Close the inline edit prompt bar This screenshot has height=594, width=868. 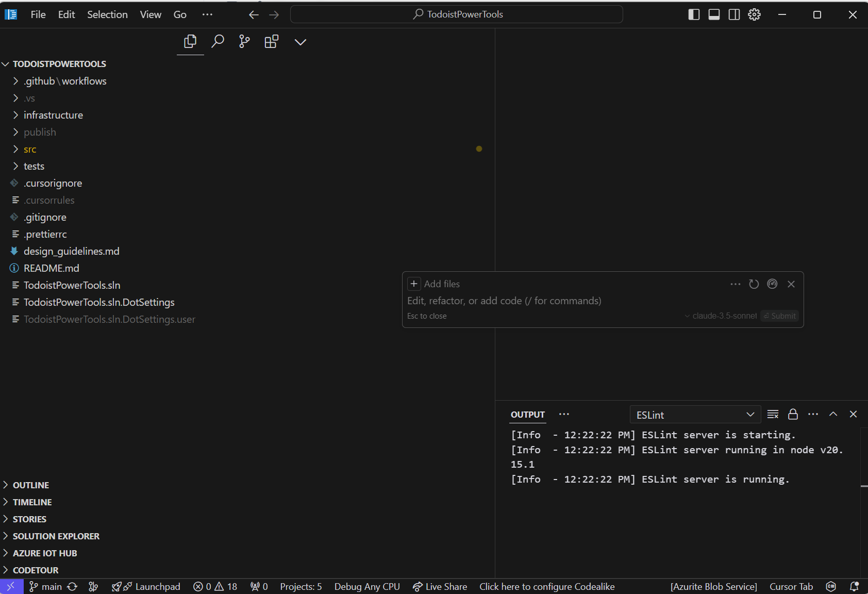point(791,284)
